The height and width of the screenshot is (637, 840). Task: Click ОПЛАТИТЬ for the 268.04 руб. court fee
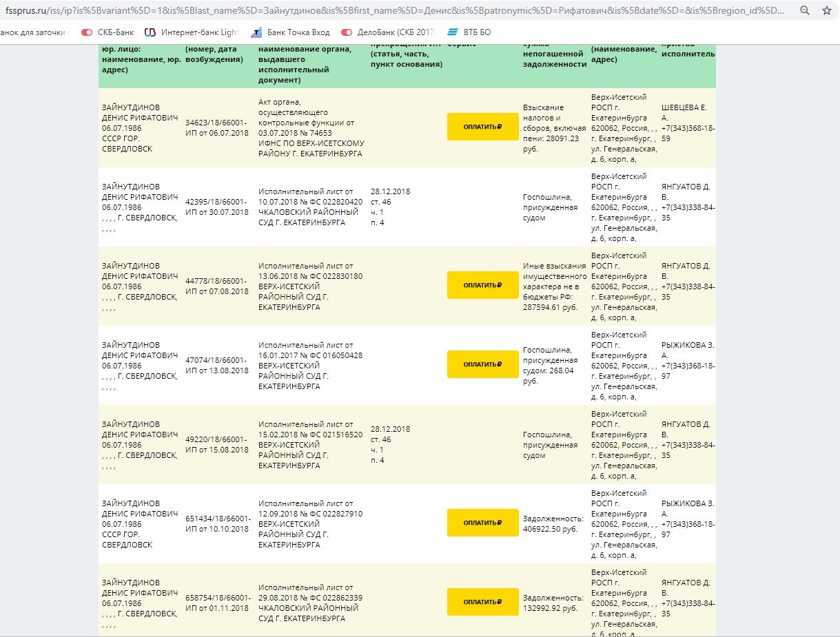(x=482, y=364)
